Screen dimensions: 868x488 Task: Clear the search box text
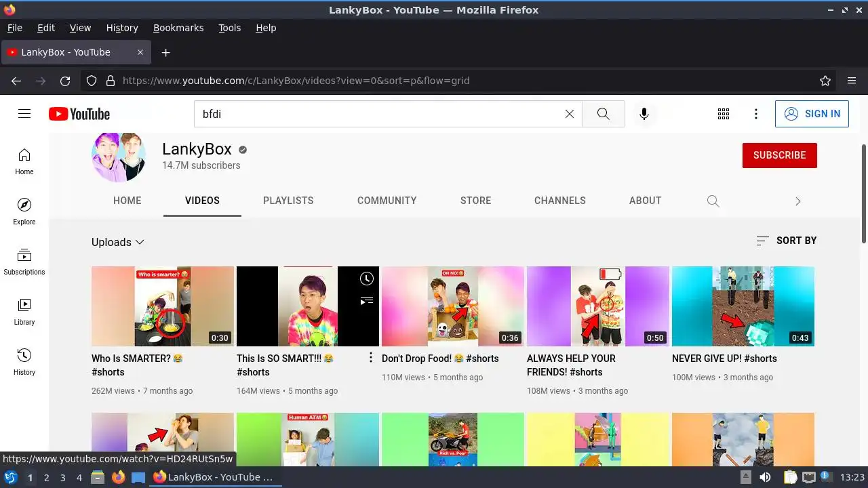pyautogui.click(x=570, y=114)
